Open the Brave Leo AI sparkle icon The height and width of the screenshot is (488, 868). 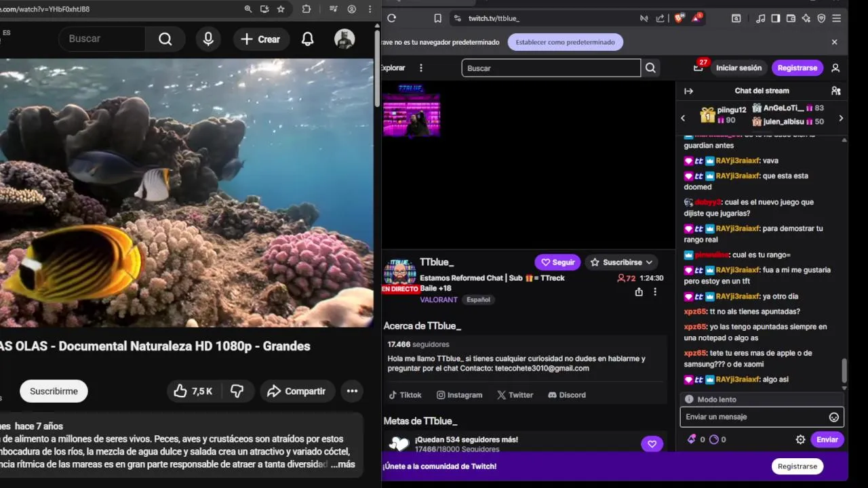pyautogui.click(x=806, y=18)
